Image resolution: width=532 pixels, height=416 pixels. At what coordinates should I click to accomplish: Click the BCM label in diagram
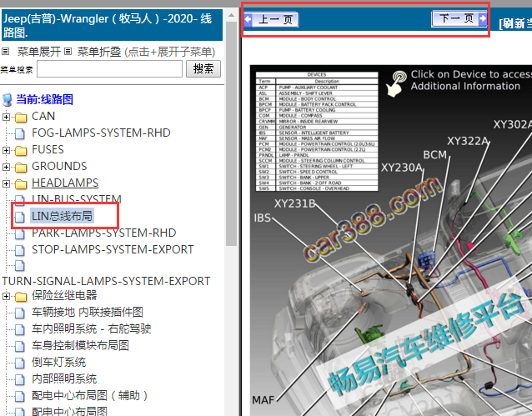pyautogui.click(x=435, y=155)
